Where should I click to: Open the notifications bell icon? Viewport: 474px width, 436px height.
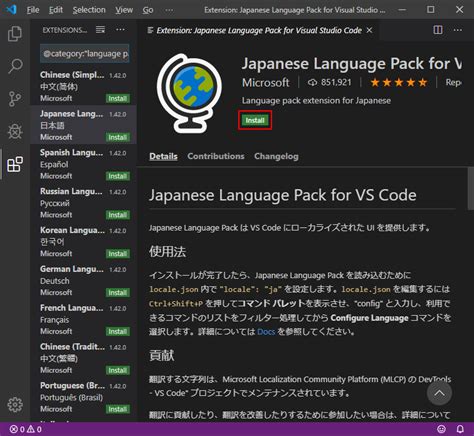pyautogui.click(x=460, y=429)
